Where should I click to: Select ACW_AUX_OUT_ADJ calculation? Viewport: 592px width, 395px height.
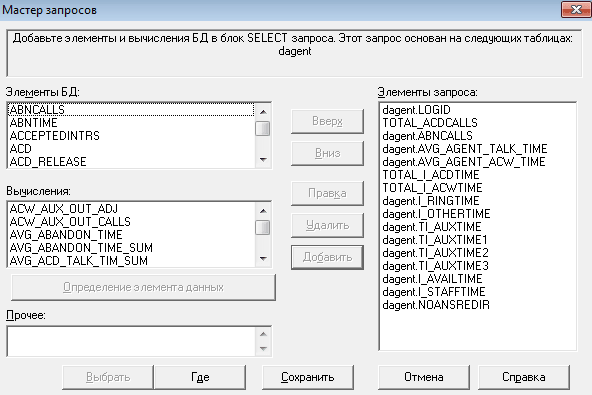point(131,208)
